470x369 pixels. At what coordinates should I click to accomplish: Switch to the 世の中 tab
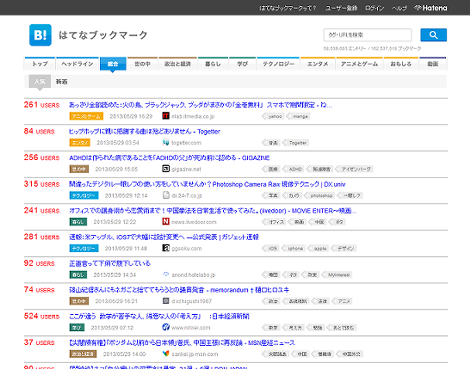pos(142,64)
